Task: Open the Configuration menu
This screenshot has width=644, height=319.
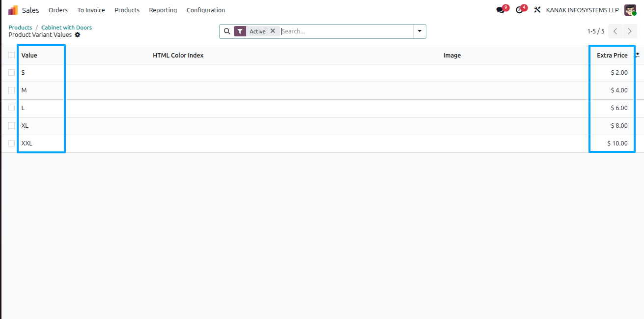Action: click(x=206, y=10)
